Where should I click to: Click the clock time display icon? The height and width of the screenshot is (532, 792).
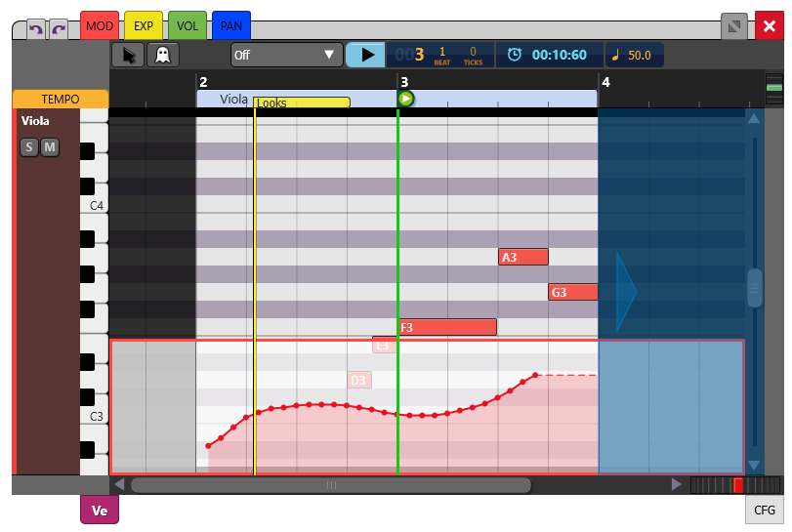[516, 56]
